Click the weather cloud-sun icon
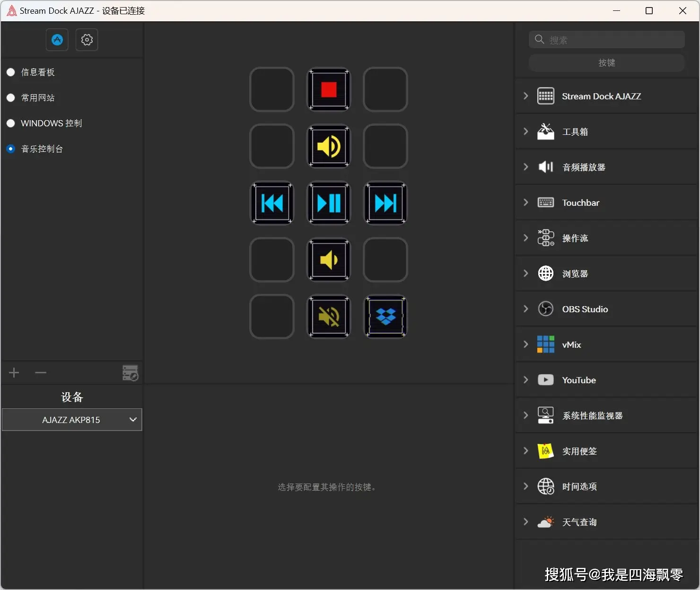 546,522
